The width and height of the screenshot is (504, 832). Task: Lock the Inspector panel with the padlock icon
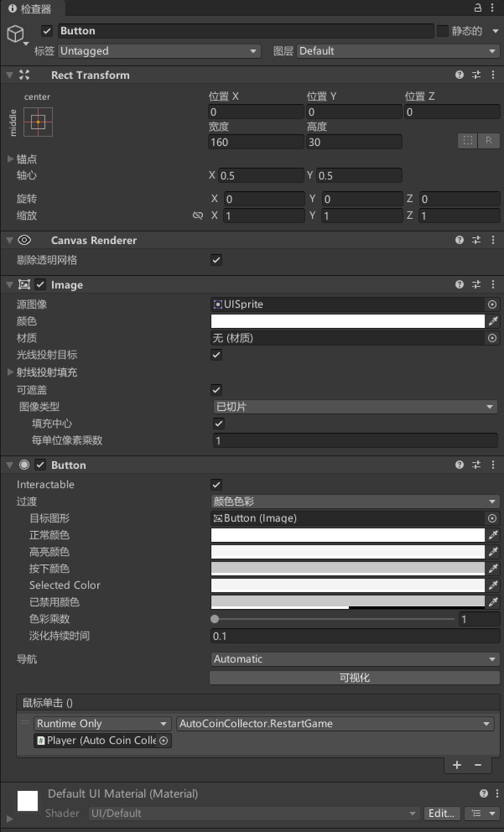[x=478, y=8]
